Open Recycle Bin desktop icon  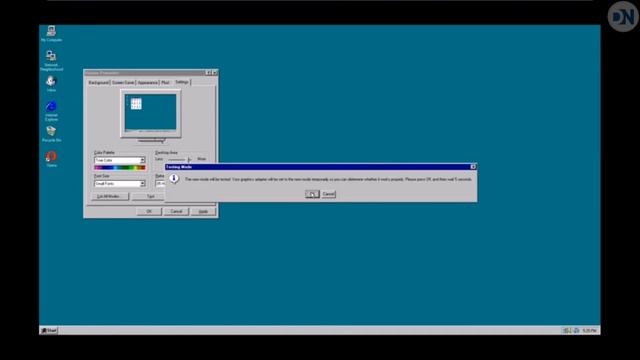51,133
